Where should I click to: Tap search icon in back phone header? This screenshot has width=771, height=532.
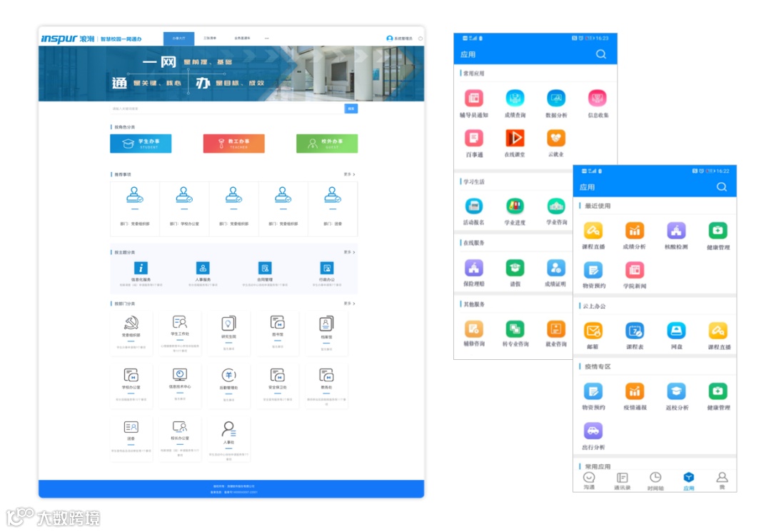point(601,54)
